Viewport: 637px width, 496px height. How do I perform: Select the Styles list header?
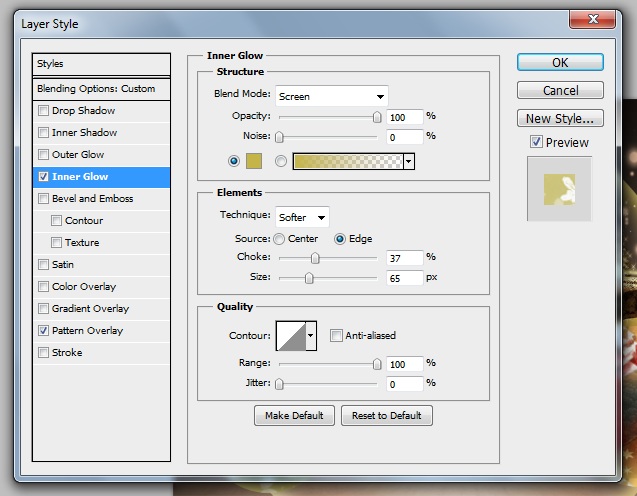pyautogui.click(x=101, y=64)
